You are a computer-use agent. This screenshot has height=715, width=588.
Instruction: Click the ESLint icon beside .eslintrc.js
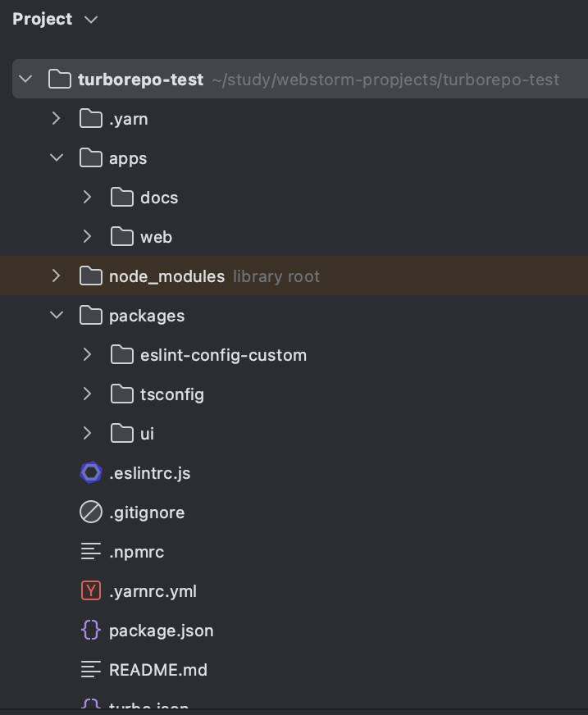pos(90,473)
